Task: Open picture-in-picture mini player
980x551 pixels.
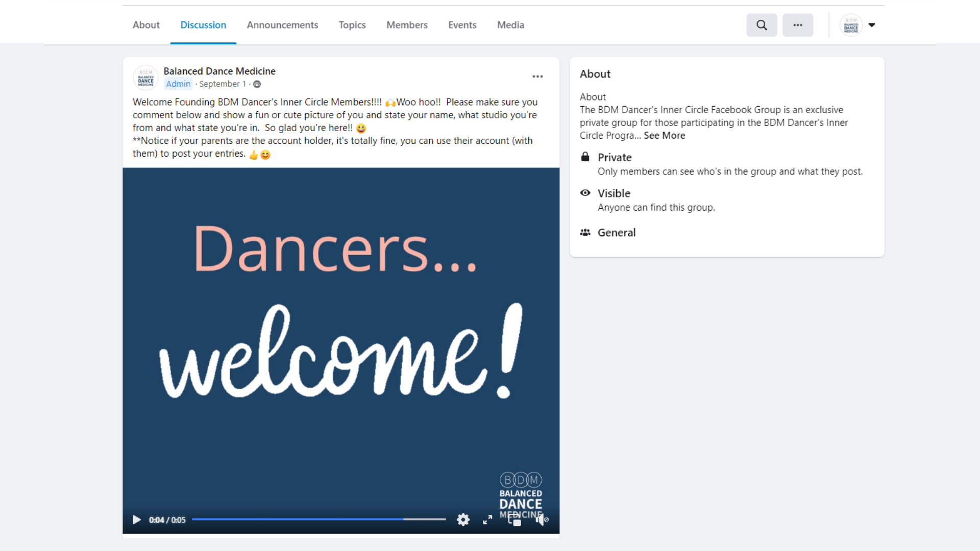Action: 514,520
